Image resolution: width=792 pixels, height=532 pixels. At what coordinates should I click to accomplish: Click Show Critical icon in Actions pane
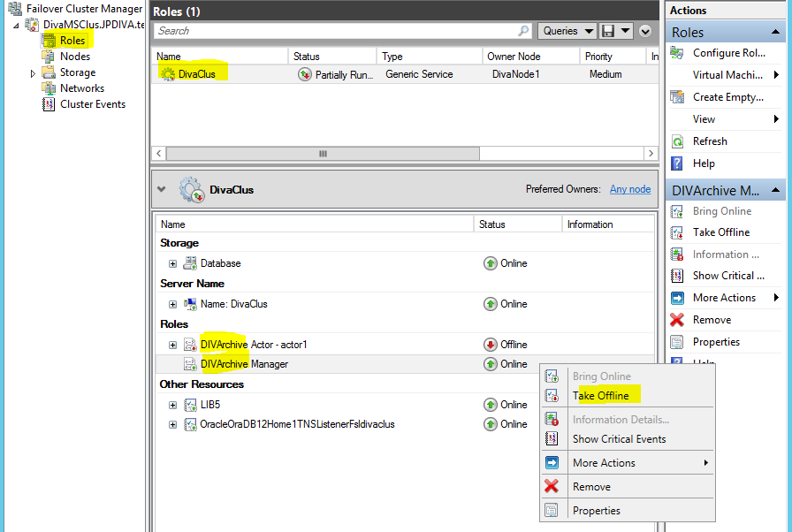pyautogui.click(x=677, y=276)
